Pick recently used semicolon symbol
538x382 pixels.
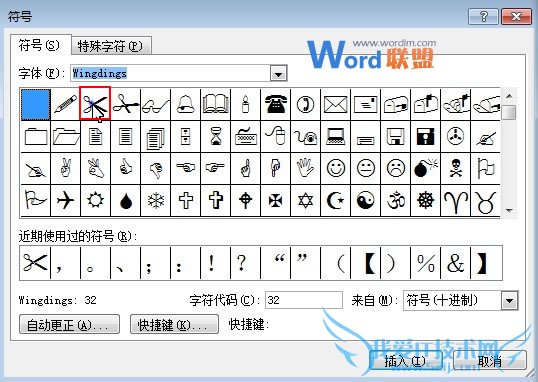155,263
